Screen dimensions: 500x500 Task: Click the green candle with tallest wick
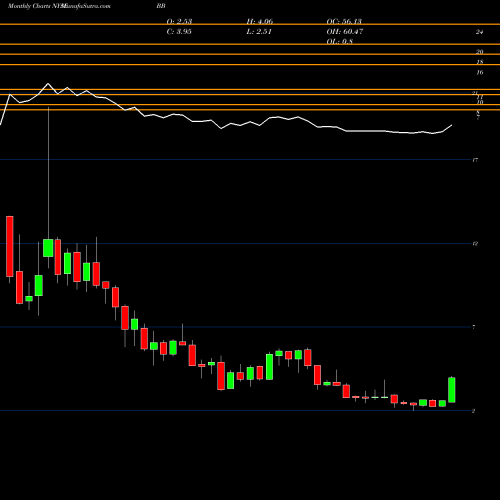[48, 248]
